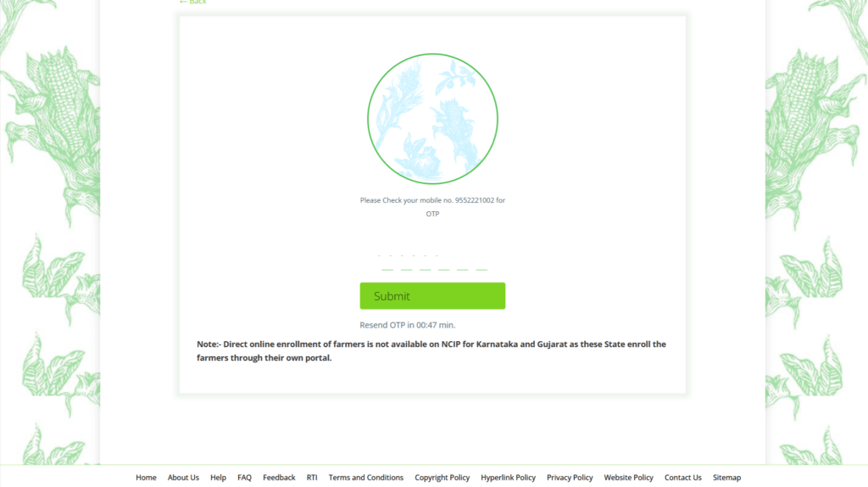Open the Home footer link
This screenshot has height=487, width=868.
point(146,477)
